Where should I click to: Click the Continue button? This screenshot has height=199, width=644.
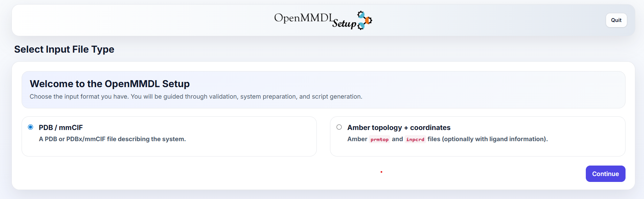(x=605, y=174)
